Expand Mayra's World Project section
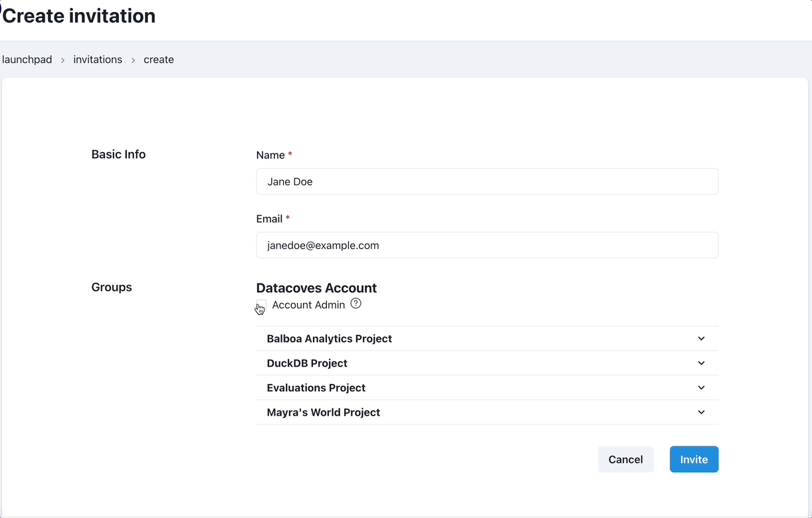This screenshot has width=812, height=518. tap(324, 412)
